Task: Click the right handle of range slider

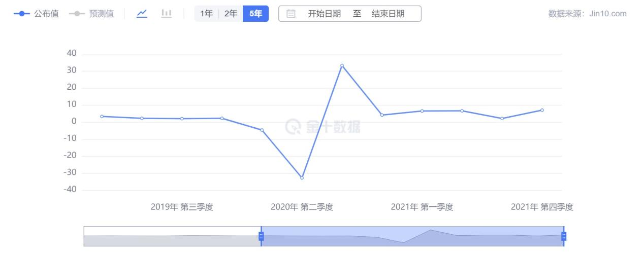Action: coord(563,236)
